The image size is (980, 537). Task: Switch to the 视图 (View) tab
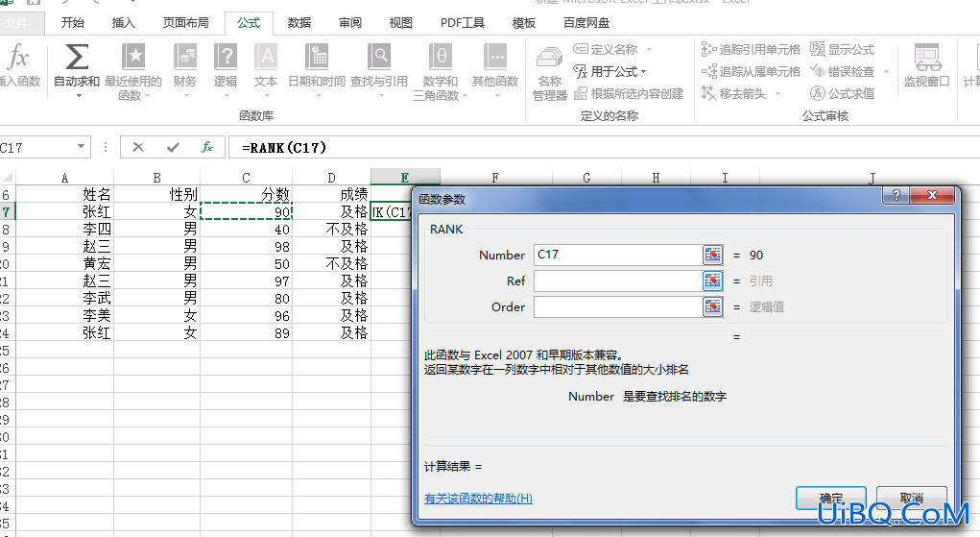(x=400, y=22)
